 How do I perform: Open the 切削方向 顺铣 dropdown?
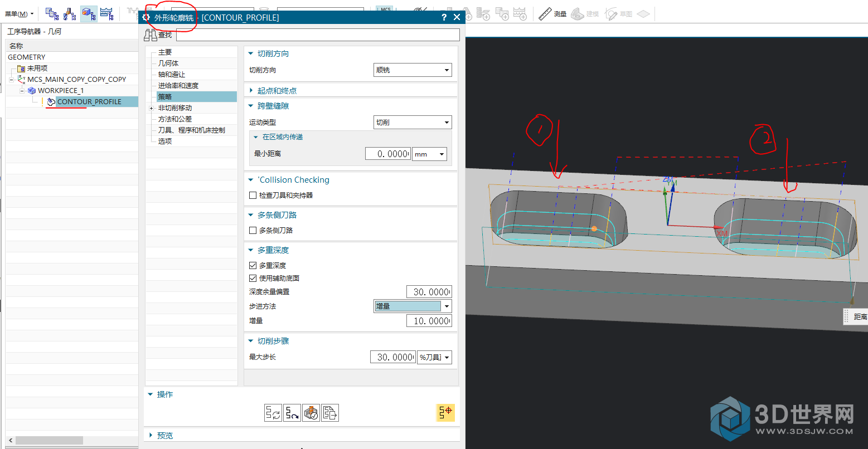coord(413,70)
